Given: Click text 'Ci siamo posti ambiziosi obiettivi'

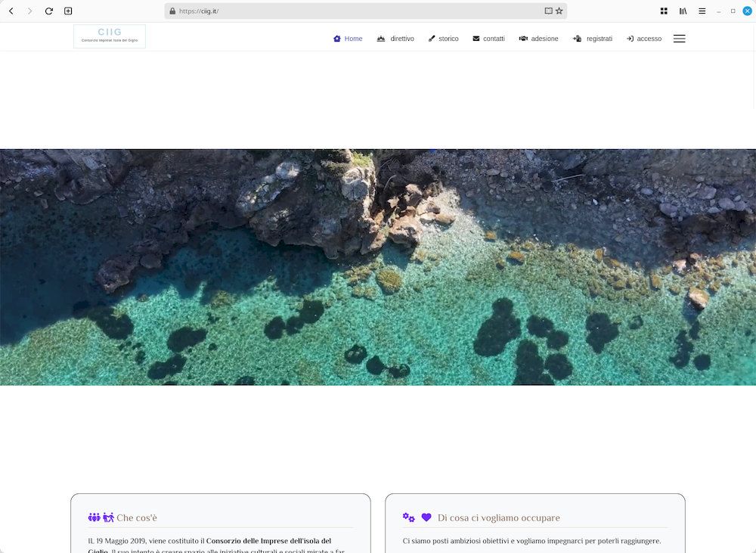Looking at the screenshot, I should pos(456,541).
